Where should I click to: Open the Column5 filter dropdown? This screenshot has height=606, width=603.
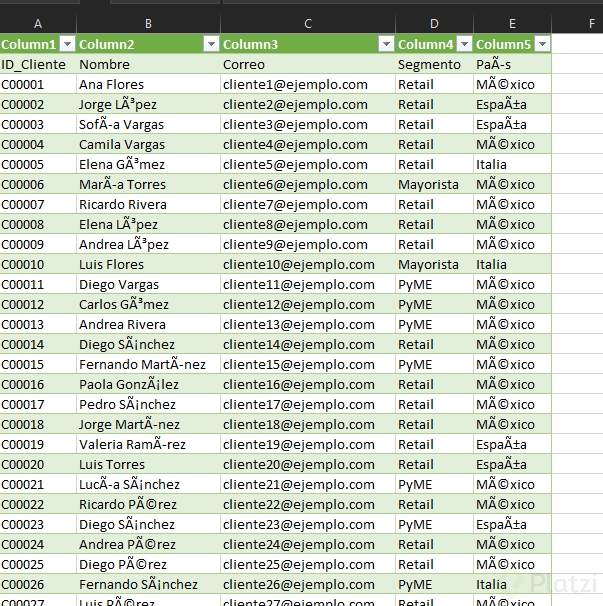tap(542, 44)
